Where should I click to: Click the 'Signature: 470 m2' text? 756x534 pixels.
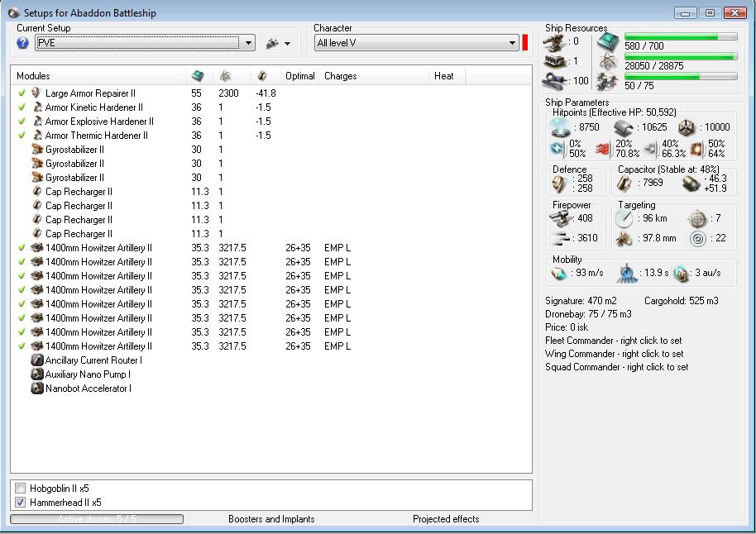581,301
